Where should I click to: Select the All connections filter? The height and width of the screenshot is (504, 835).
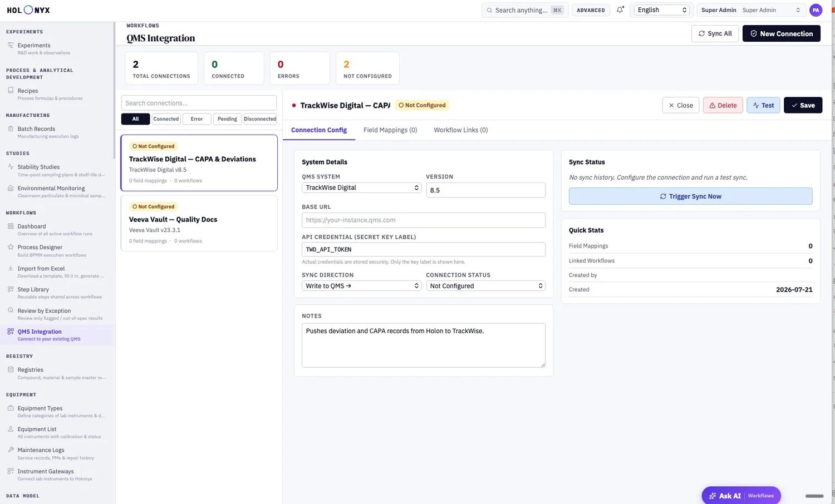[135, 119]
